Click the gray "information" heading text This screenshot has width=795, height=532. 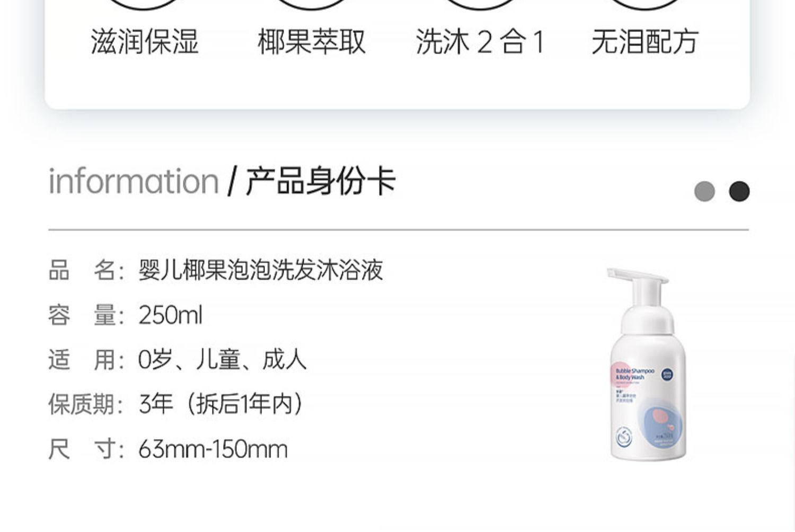point(134,182)
